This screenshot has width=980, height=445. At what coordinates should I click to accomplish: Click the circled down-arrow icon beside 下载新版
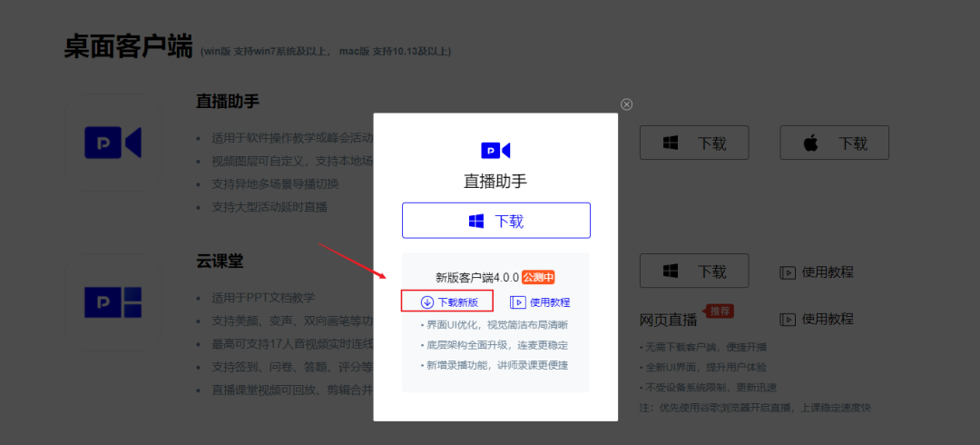pos(426,302)
